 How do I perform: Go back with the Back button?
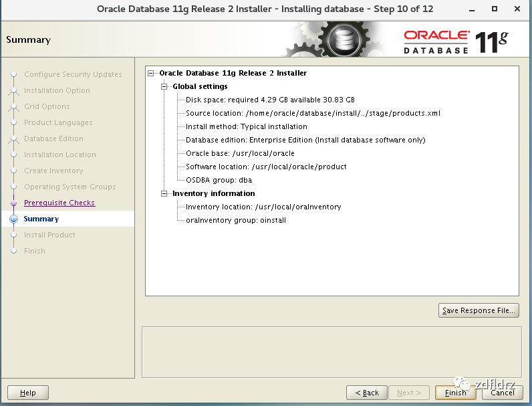coord(367,393)
